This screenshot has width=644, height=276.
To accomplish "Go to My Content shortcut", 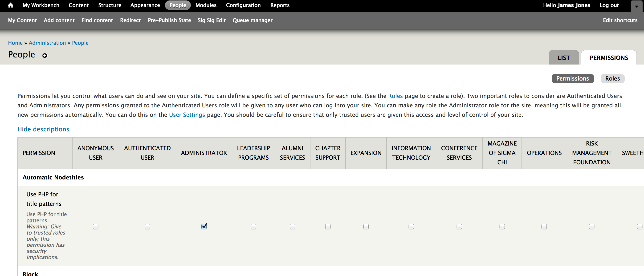I will (x=22, y=20).
